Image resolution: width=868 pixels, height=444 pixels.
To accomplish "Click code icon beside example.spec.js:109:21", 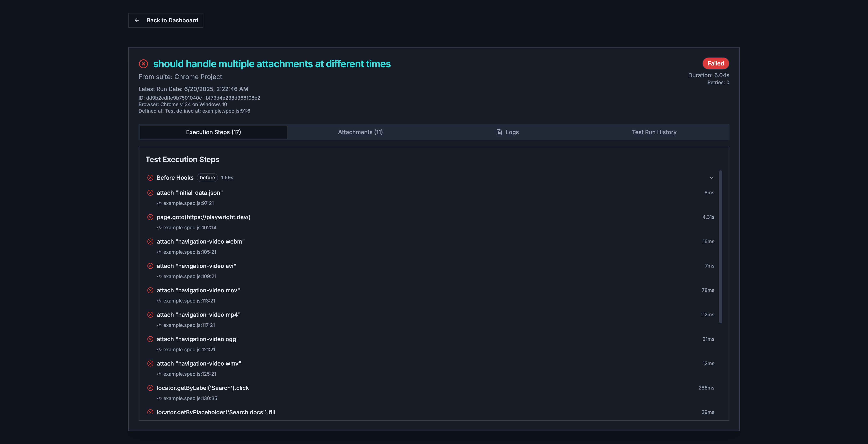I will [159, 276].
